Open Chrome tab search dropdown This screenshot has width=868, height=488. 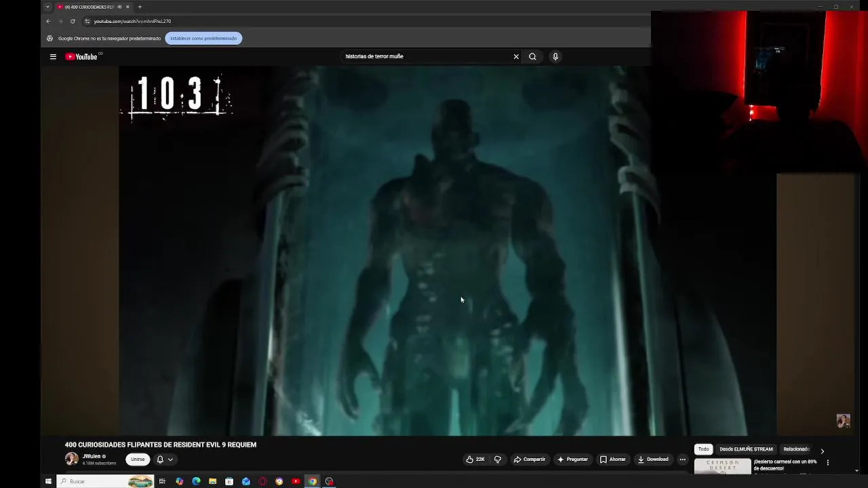pyautogui.click(x=47, y=7)
